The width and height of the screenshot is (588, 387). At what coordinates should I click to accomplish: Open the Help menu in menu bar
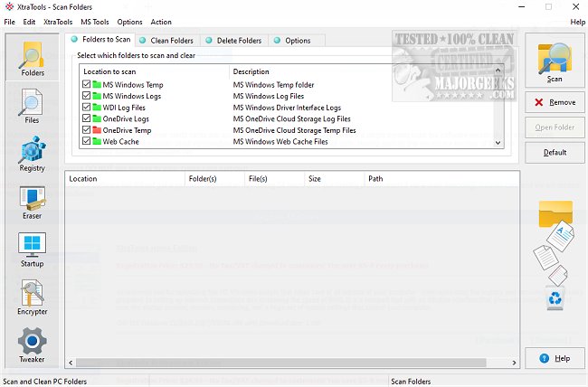577,22
